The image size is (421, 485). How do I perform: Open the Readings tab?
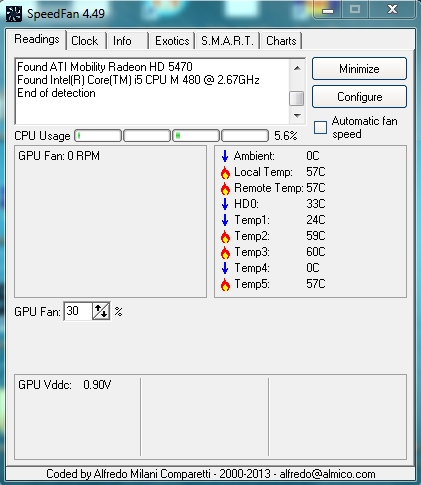tap(37, 39)
